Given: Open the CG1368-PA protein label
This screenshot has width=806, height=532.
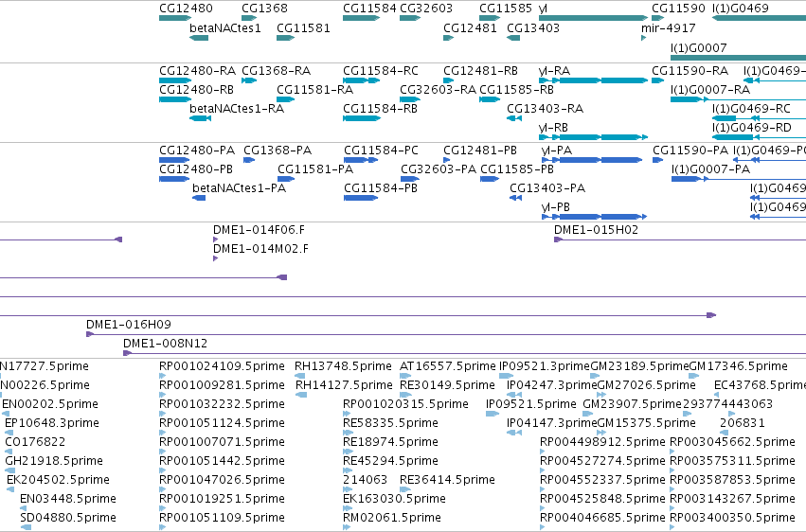Looking at the screenshot, I should (278, 150).
